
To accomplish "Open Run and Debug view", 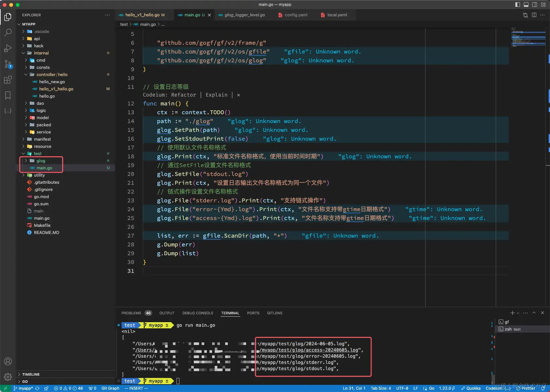I will click(x=8, y=48).
